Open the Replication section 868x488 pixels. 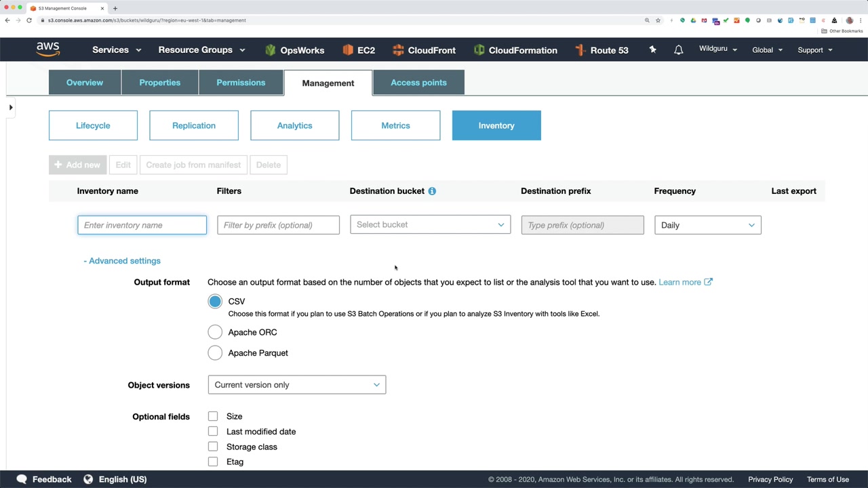[x=194, y=125]
